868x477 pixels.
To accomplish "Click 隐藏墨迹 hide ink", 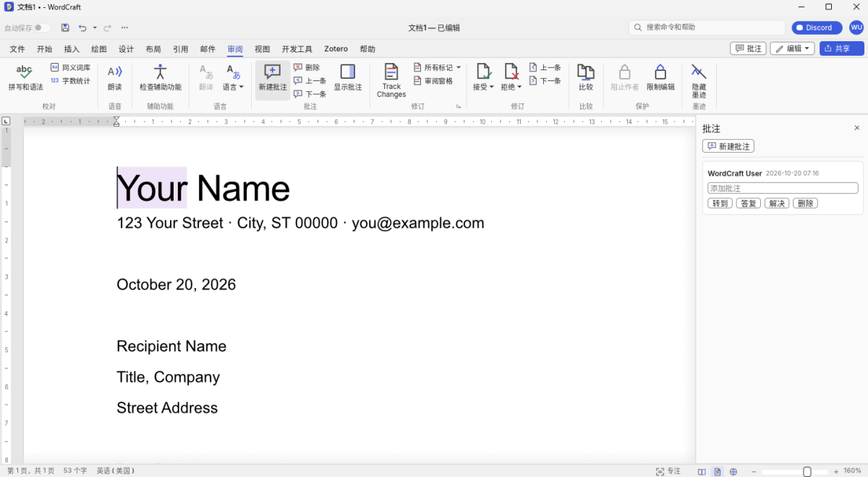I will 699,80.
